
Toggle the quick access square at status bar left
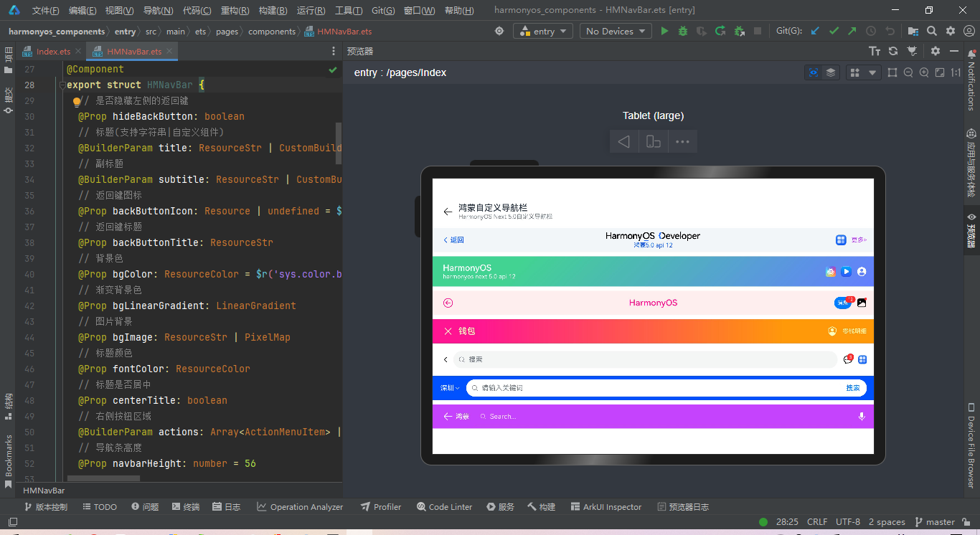pos(12,522)
